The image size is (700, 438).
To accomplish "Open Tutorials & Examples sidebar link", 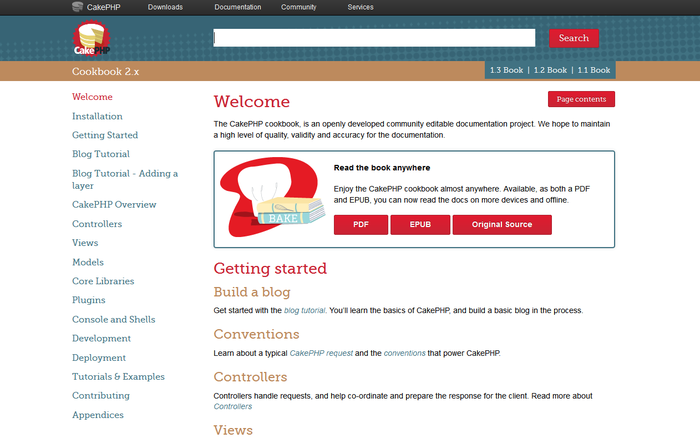I will (x=118, y=377).
